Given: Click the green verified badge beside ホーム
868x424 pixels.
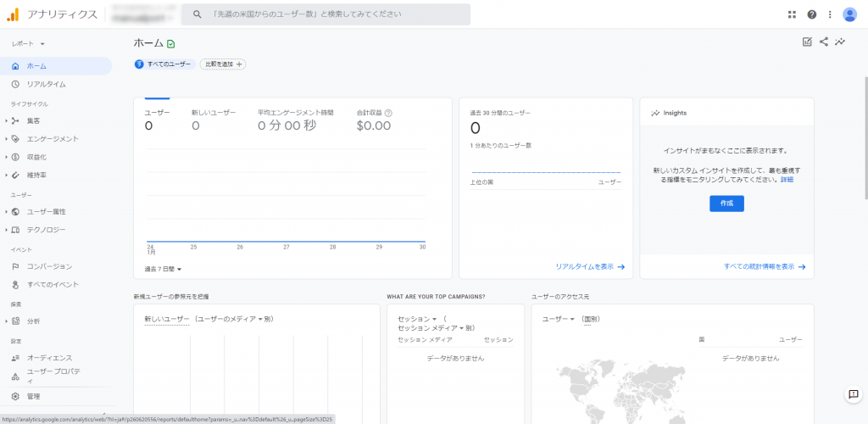Looking at the screenshot, I should pos(171,44).
